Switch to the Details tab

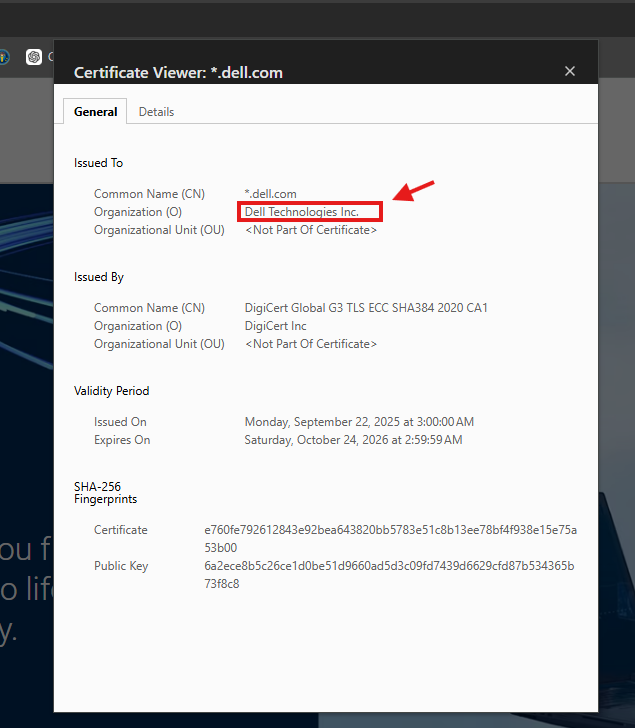click(x=156, y=112)
